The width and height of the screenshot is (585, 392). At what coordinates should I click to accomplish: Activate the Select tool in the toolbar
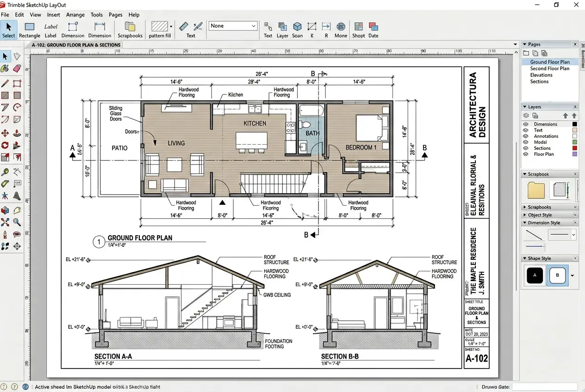[8, 29]
